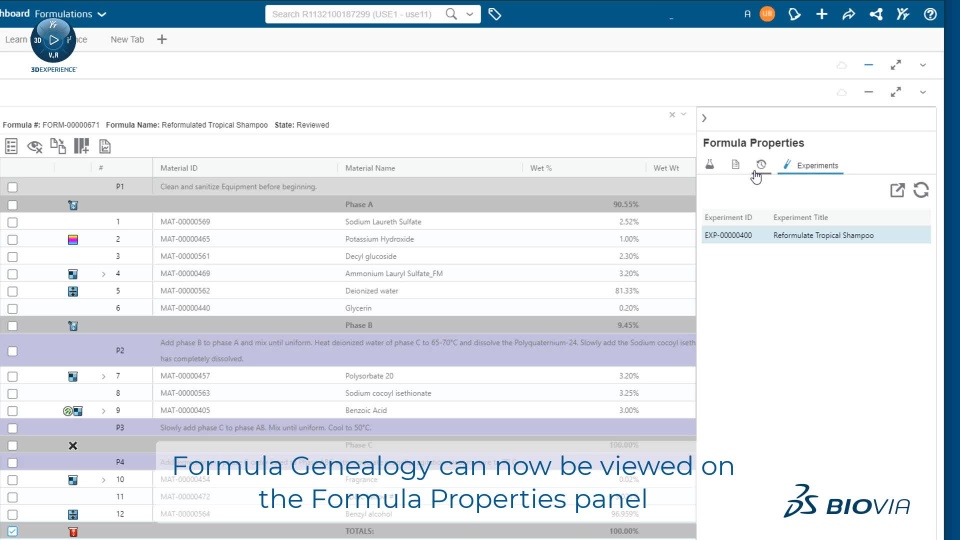This screenshot has width=960, height=540.
Task: Check the box for step P1
Action: [x=12, y=187]
